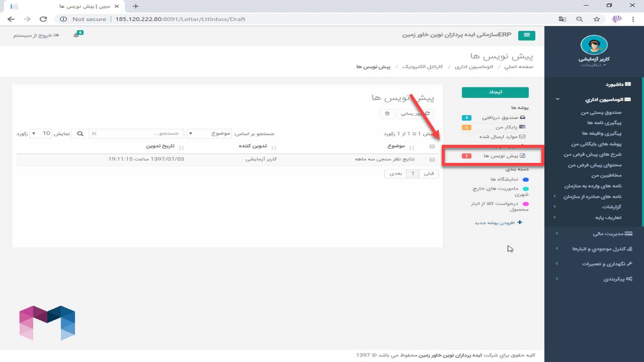Open موارد ارسال شده folder
This screenshot has width=644, height=362.
click(x=502, y=136)
